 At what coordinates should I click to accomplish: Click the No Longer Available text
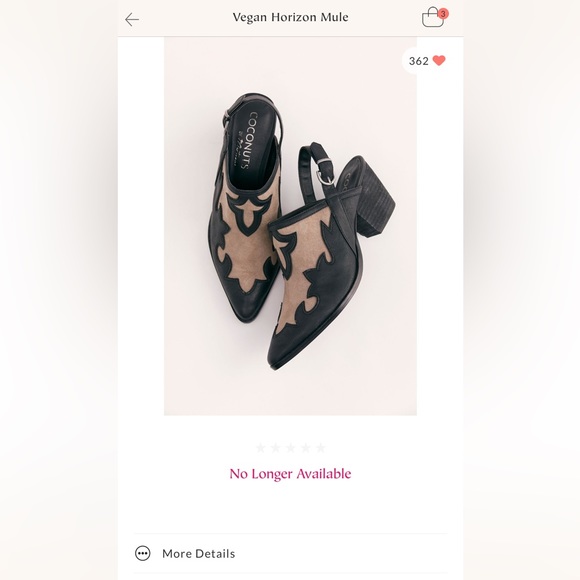point(290,474)
